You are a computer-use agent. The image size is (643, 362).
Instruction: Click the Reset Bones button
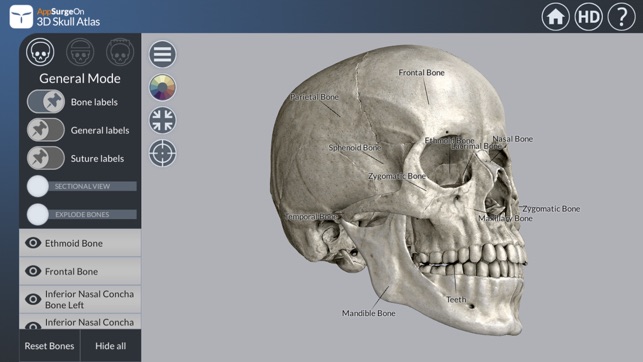tap(49, 346)
